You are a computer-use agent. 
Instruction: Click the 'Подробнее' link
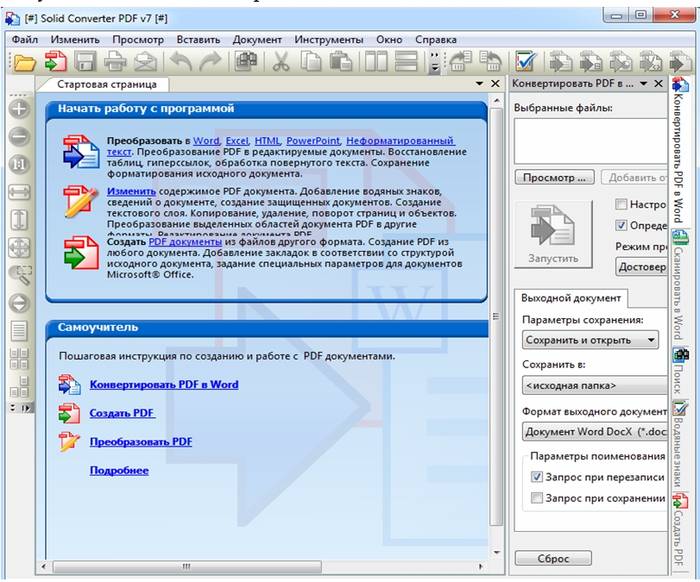(119, 470)
